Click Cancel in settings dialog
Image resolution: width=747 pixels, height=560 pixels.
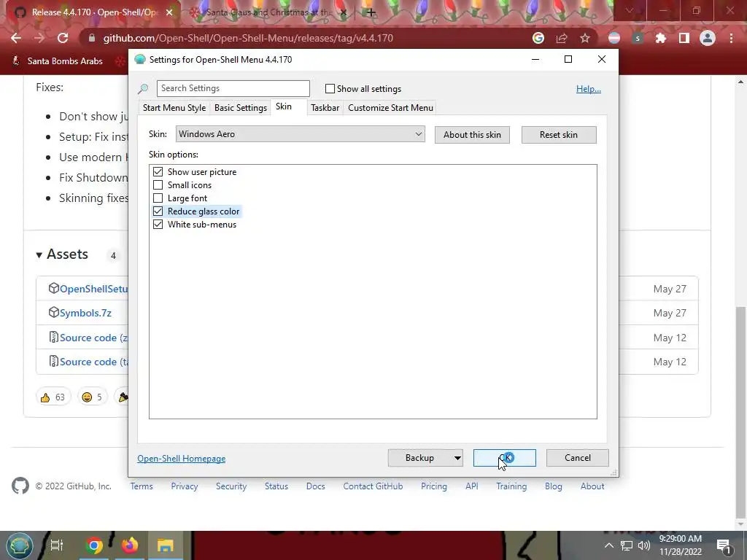point(578,458)
